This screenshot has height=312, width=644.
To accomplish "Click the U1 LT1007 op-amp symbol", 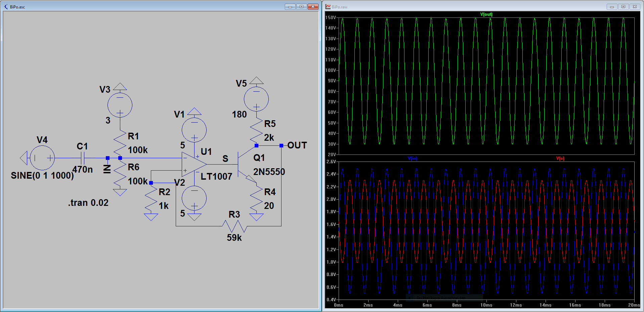I will [194, 164].
